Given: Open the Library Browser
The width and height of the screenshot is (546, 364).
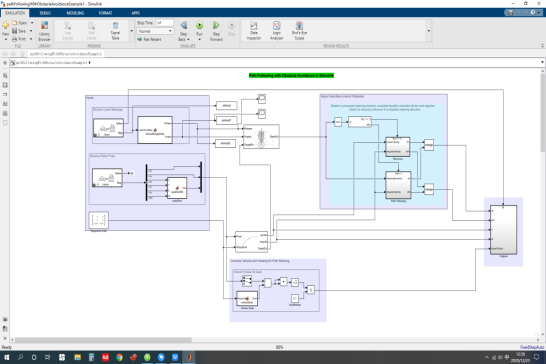Looking at the screenshot, I should (x=44, y=31).
